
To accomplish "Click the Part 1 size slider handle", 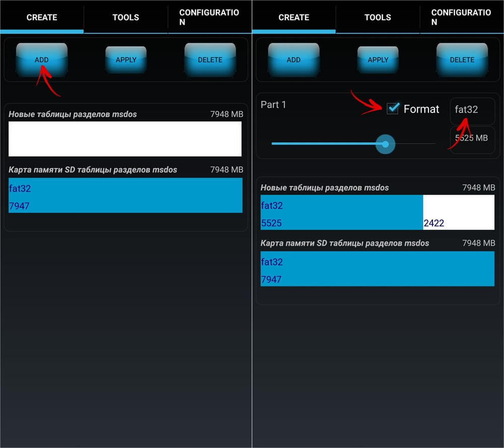I will tap(385, 144).
